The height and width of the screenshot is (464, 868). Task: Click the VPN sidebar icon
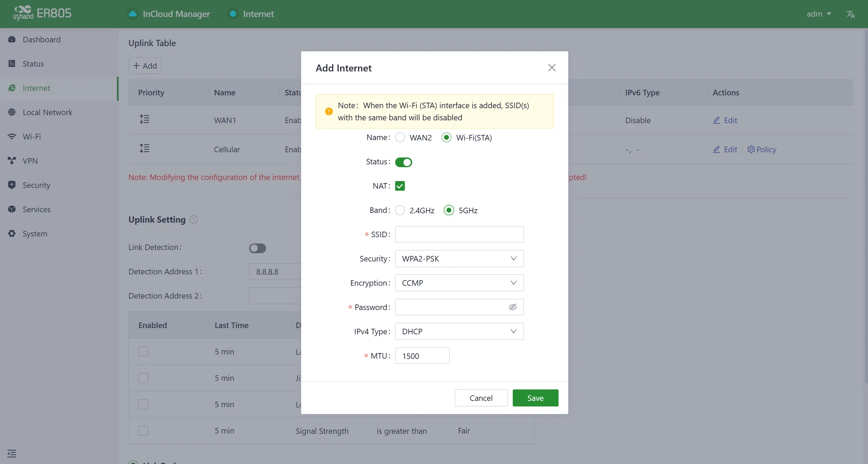(x=12, y=161)
